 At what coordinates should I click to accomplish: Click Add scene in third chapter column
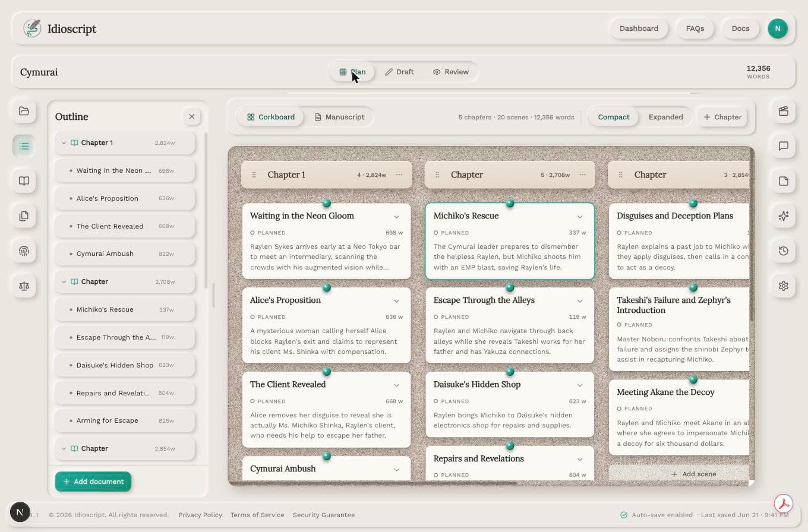pyautogui.click(x=693, y=474)
